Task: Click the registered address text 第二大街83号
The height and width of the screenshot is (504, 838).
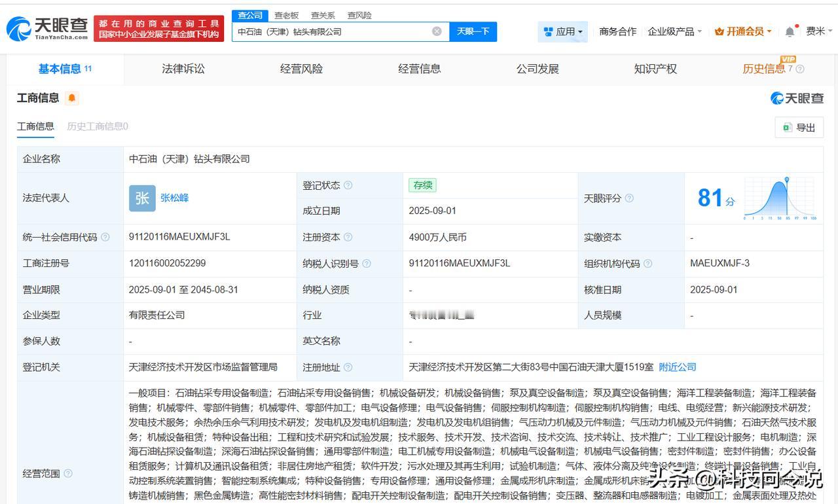Action: 531,367
